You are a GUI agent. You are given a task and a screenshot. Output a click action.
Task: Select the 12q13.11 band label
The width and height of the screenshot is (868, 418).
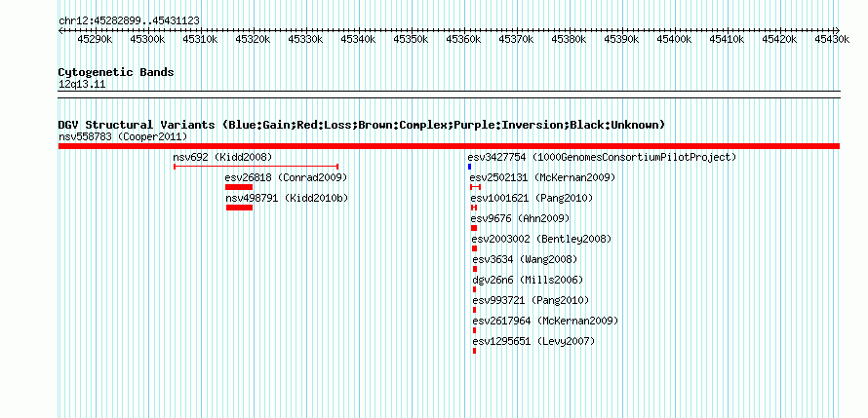[x=82, y=85]
